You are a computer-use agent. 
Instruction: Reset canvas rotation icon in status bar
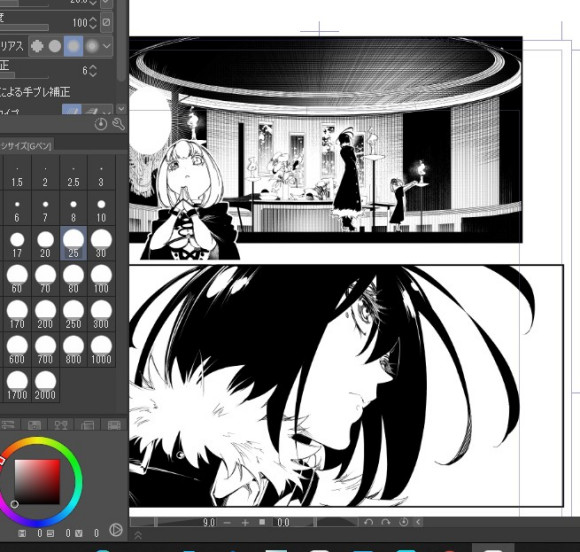pos(404,522)
